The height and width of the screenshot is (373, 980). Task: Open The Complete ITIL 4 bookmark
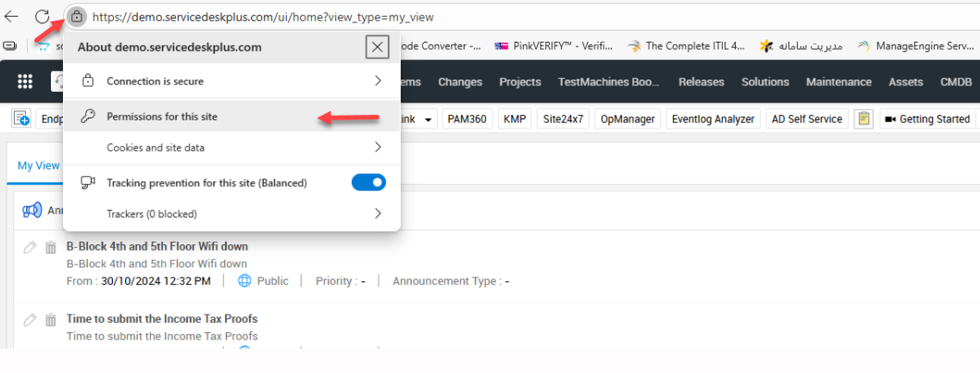(x=687, y=45)
